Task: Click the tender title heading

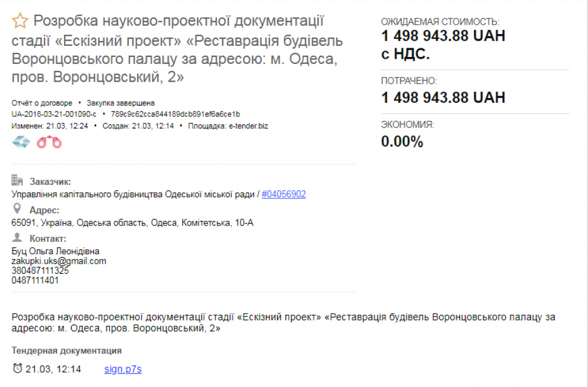Action: 176,49
